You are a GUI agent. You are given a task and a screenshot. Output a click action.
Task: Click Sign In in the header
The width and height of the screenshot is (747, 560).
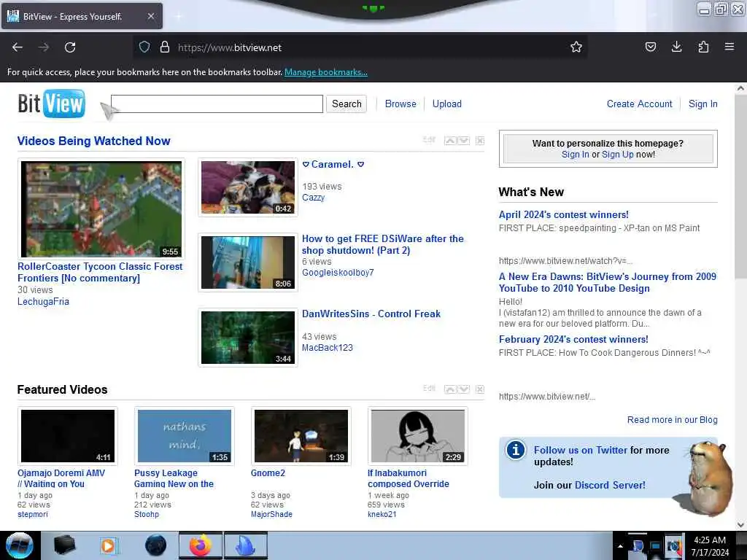pyautogui.click(x=703, y=104)
